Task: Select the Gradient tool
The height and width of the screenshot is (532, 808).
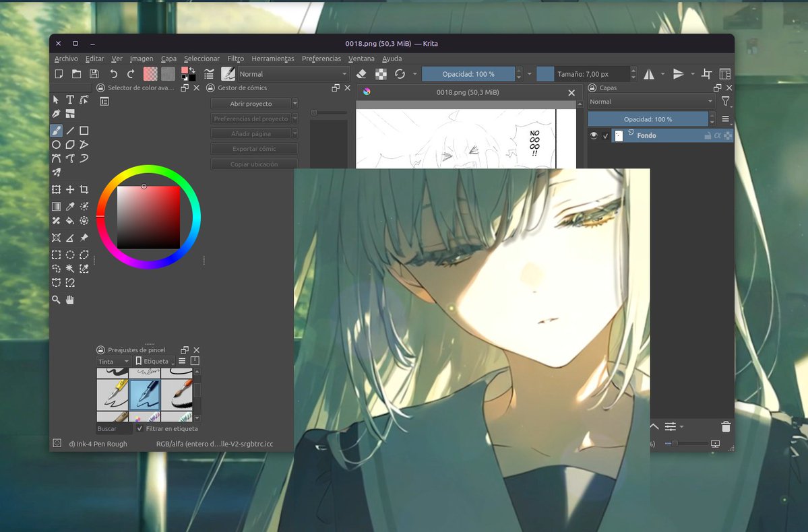Action: (56, 207)
